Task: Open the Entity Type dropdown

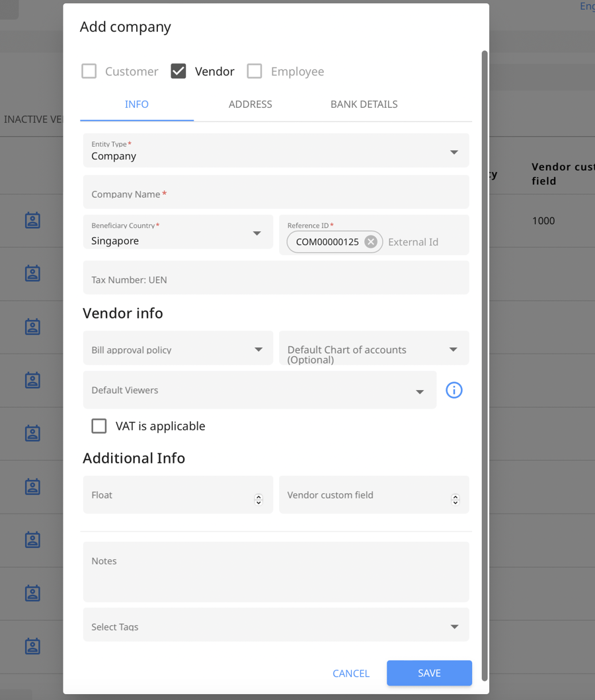Action: [454, 151]
